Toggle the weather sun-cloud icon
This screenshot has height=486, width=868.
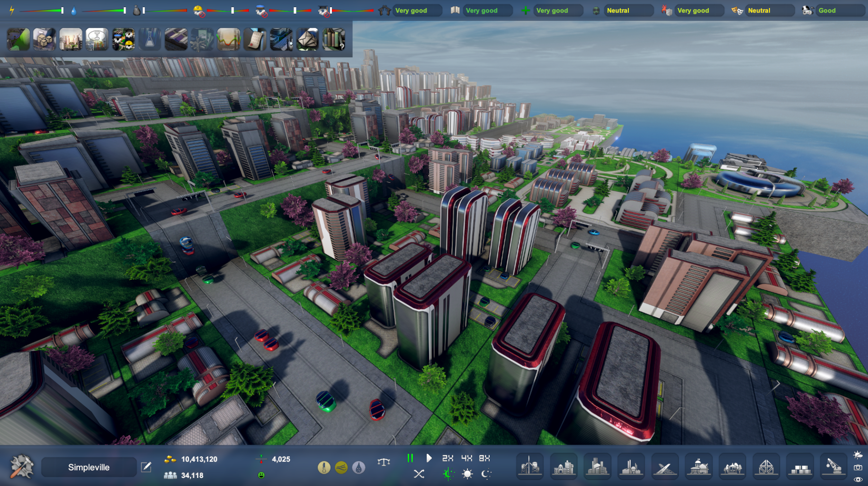tap(858, 455)
